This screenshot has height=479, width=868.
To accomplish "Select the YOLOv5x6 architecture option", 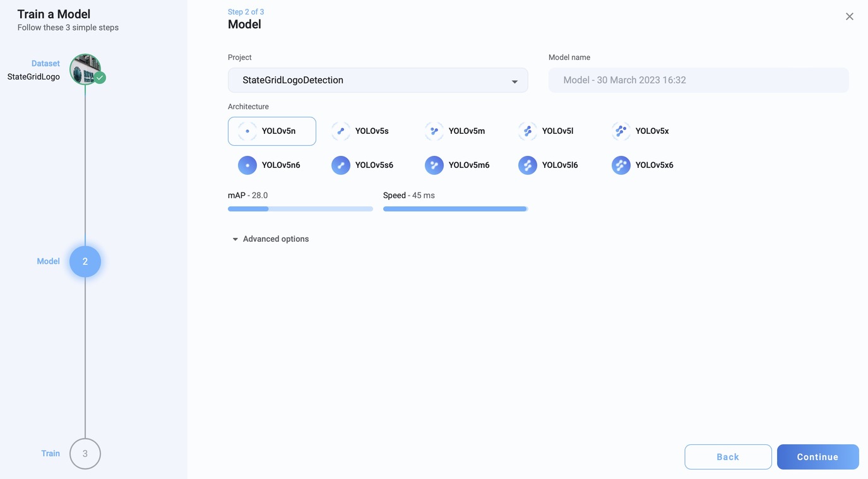I will click(643, 165).
